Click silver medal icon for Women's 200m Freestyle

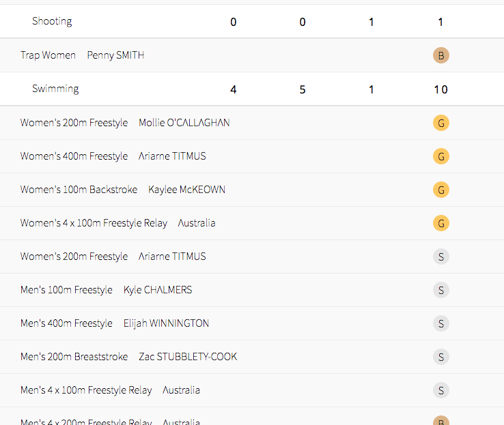point(440,257)
